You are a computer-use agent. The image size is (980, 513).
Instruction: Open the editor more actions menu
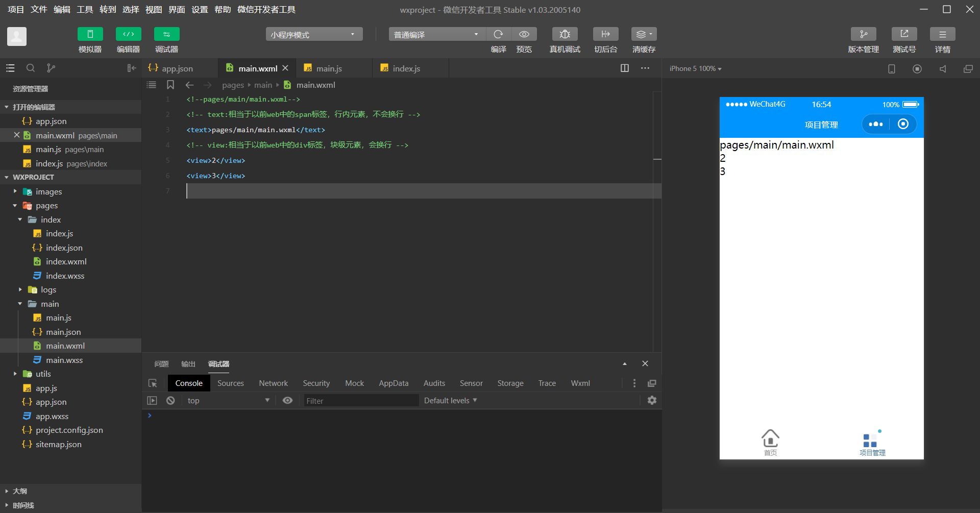pyautogui.click(x=645, y=68)
